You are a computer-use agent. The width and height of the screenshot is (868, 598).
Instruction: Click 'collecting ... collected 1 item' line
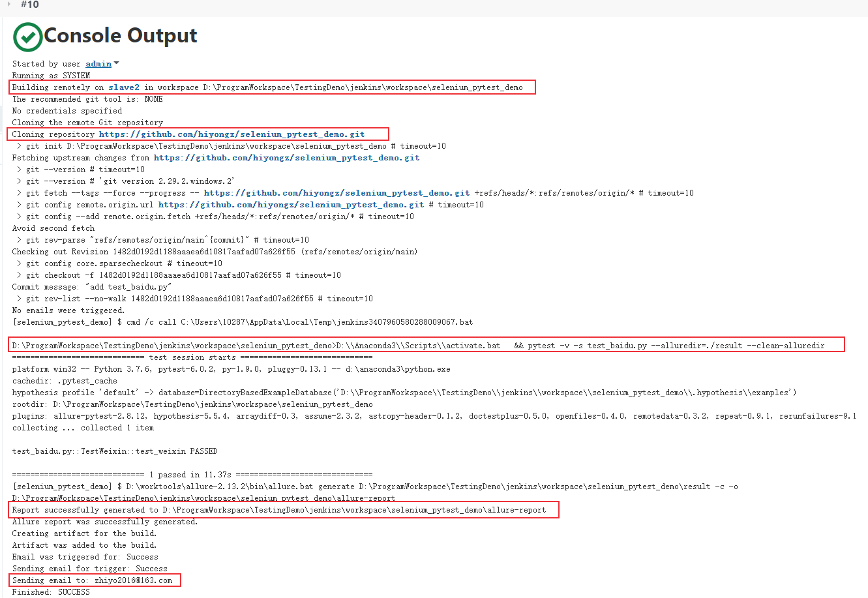point(83,428)
